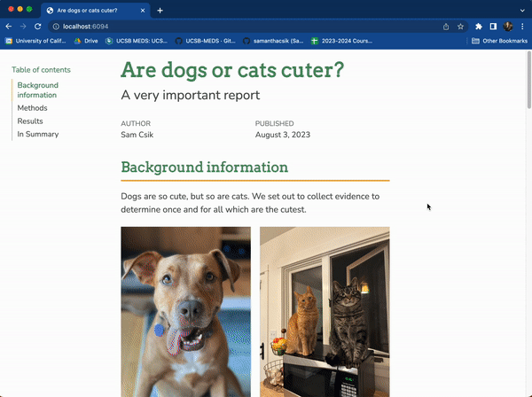Screen dimensions: 532x397
Task: Open the Other Bookmarks folder
Action: click(497, 41)
